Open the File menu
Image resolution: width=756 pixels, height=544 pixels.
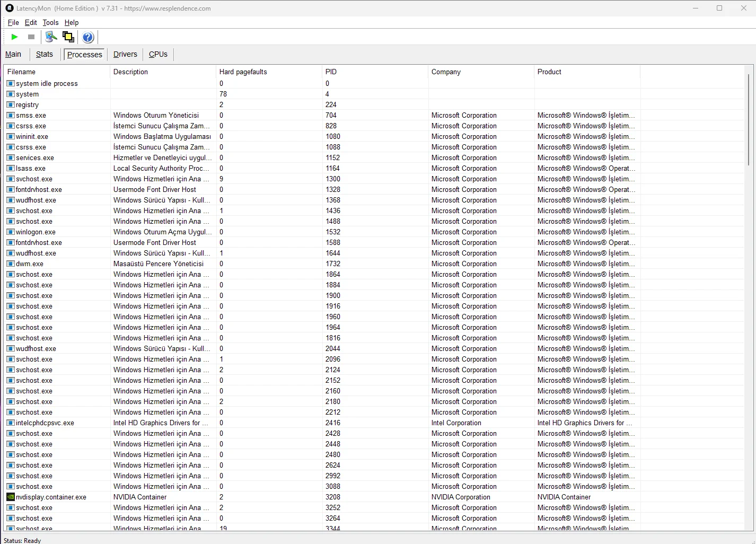(13, 23)
